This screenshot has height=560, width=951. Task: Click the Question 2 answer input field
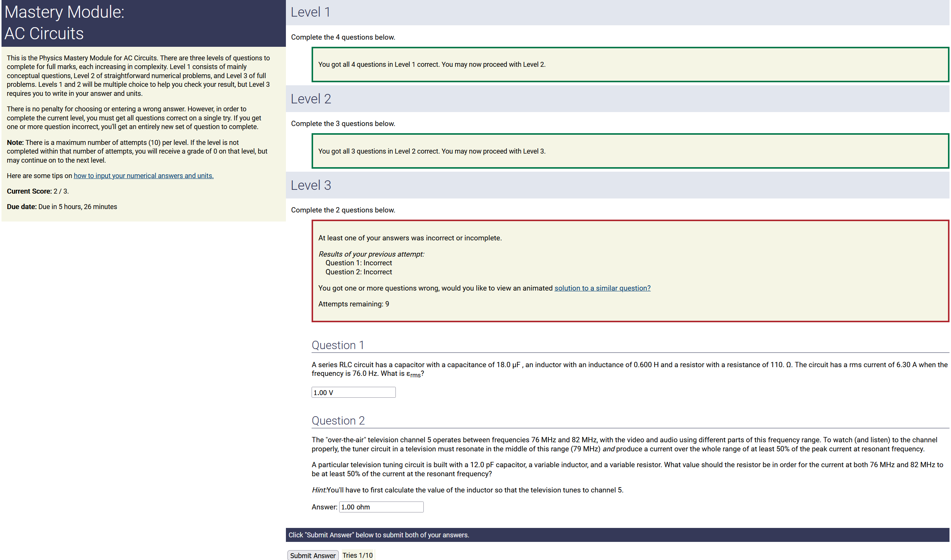pos(381,507)
